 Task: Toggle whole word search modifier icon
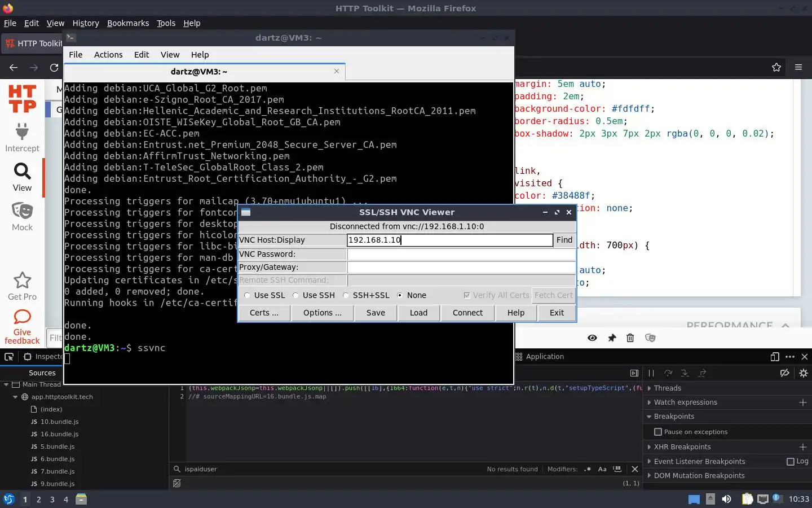pyautogui.click(x=617, y=469)
